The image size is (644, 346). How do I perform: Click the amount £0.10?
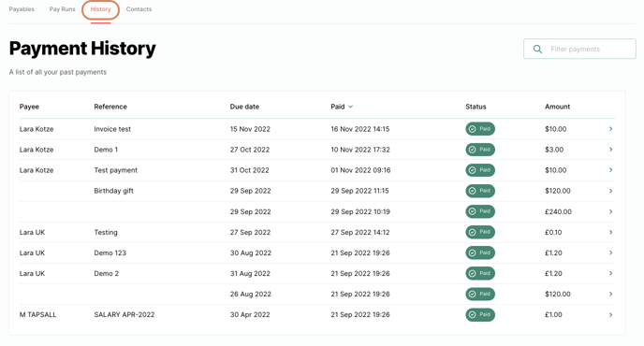click(553, 232)
